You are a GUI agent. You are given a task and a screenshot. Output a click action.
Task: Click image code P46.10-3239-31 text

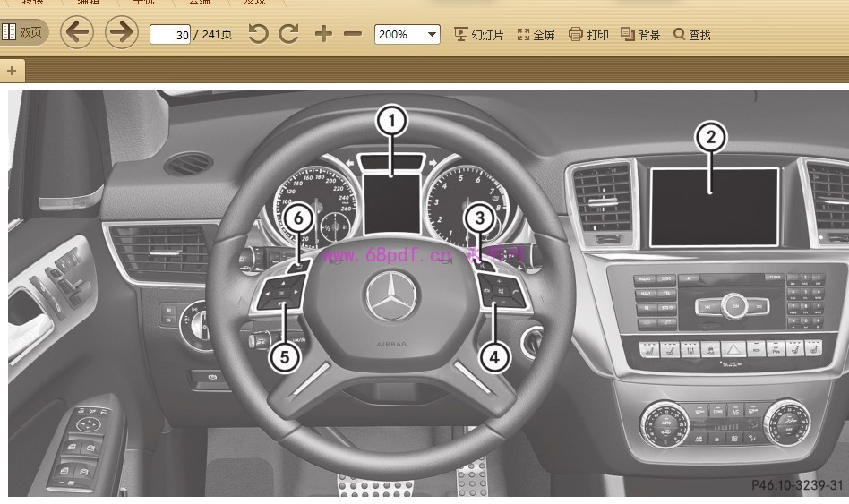(x=797, y=485)
